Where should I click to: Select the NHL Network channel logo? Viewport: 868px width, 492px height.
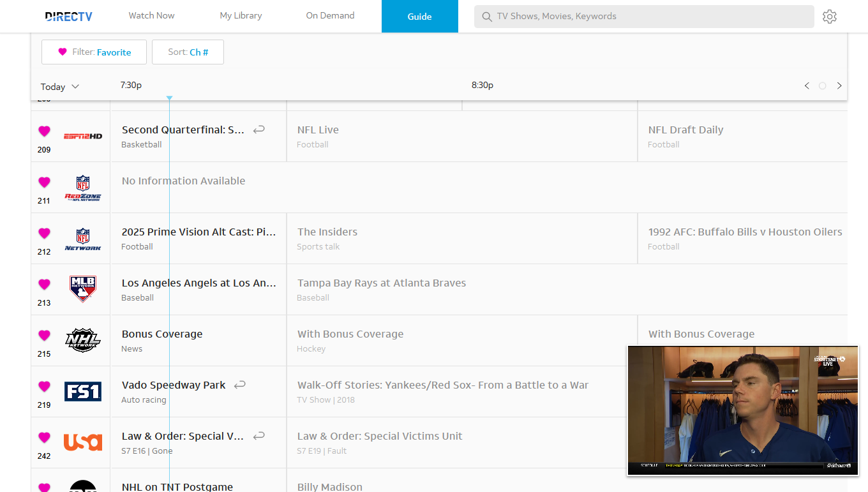point(83,340)
